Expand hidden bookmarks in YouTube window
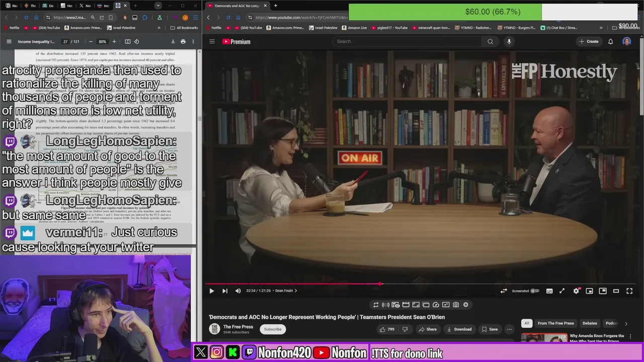Viewport: 644px width, 362px height. (601, 28)
